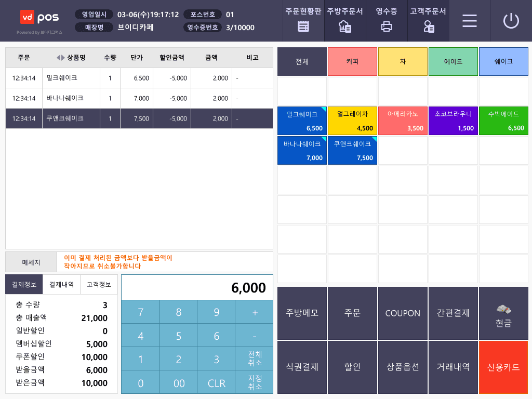This screenshot has height=399, width=532.
Task: Click the 6,000 amount input field
Action: click(x=197, y=287)
